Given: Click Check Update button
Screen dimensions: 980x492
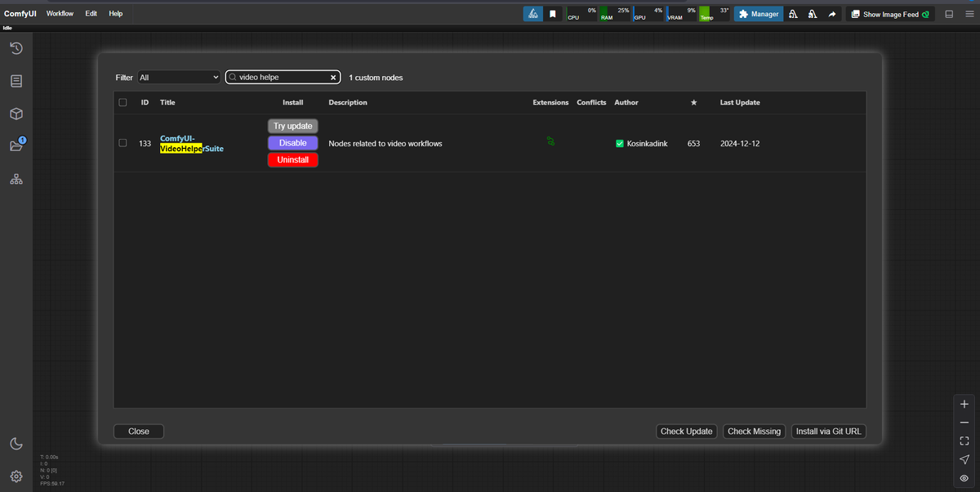Looking at the screenshot, I should [687, 432].
